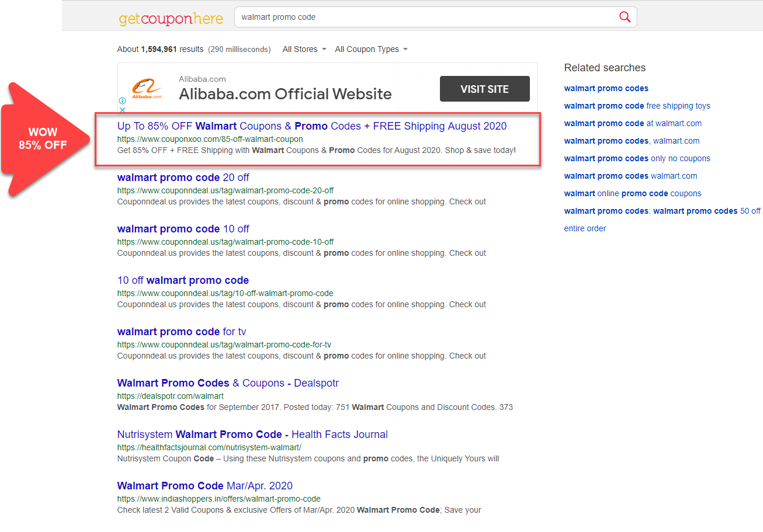Click the walmart-promo-code-10-off URL
The image size is (763, 532).
click(x=226, y=242)
